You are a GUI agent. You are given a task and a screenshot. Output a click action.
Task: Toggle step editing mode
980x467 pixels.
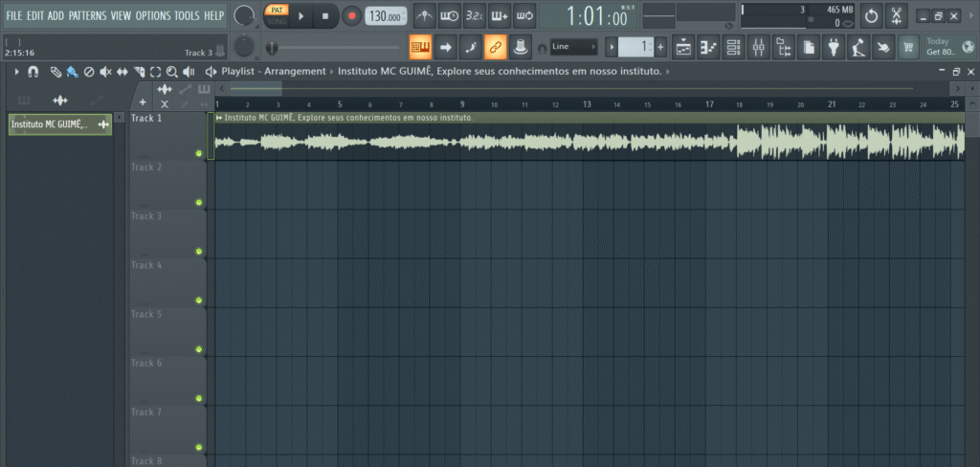click(x=471, y=47)
